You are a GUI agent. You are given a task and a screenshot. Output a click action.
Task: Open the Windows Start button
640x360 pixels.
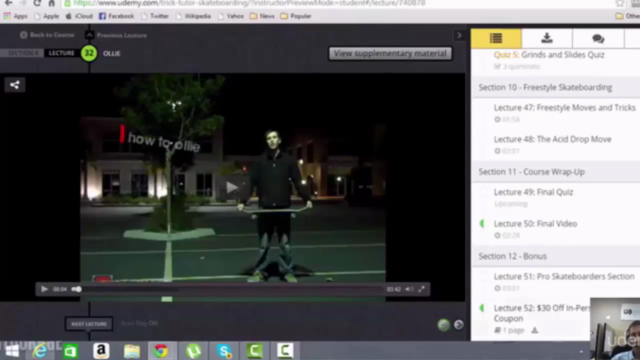[x=11, y=351]
